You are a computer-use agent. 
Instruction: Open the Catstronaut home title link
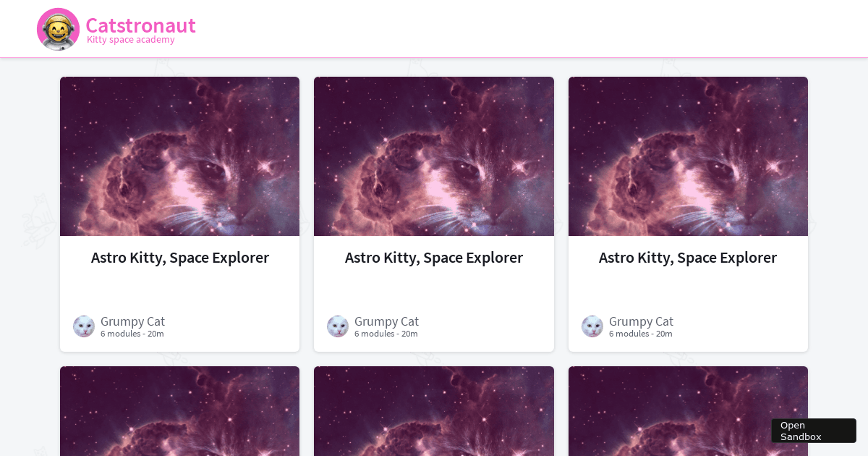(x=140, y=25)
